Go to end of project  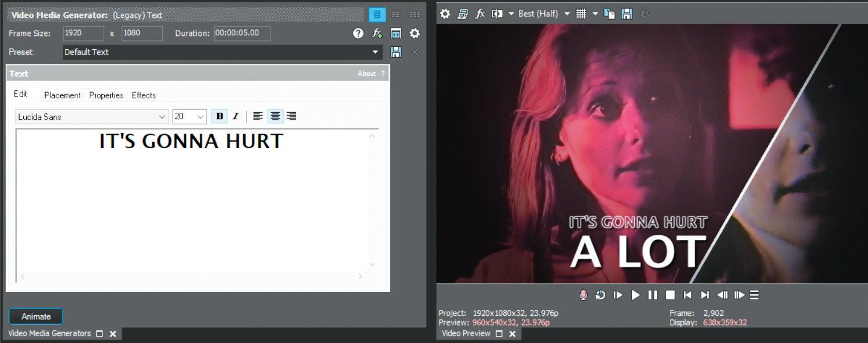[705, 295]
